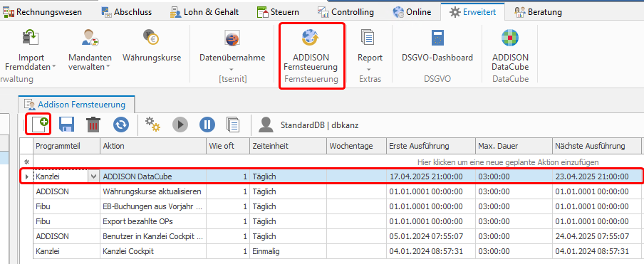Sort by the Programmteil column header
644x264 pixels.
click(66, 146)
